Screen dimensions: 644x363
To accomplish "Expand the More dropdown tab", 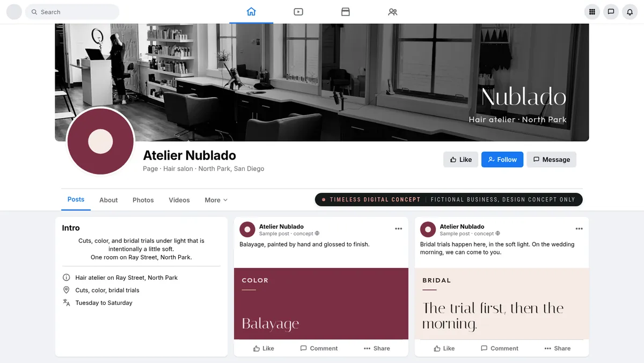I will click(x=216, y=200).
